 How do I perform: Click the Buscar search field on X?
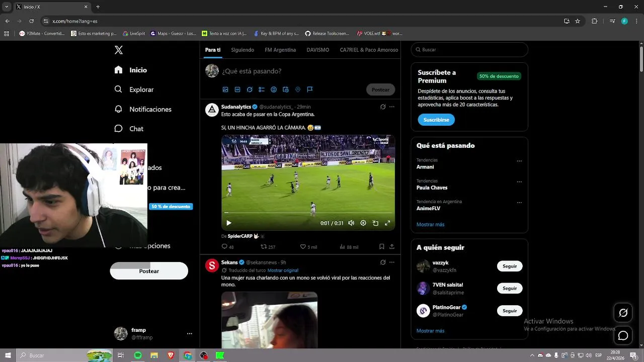click(x=469, y=50)
